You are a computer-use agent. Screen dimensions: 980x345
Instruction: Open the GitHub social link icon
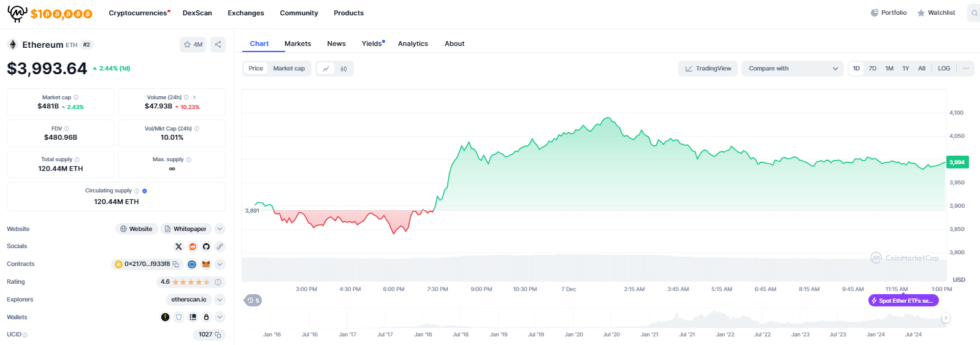pos(206,246)
